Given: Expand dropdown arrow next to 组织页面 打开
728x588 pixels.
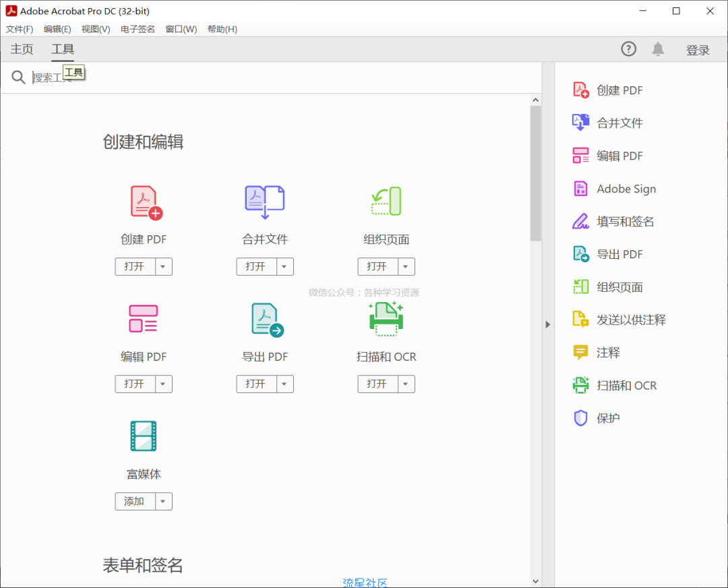Looking at the screenshot, I should coord(406,266).
